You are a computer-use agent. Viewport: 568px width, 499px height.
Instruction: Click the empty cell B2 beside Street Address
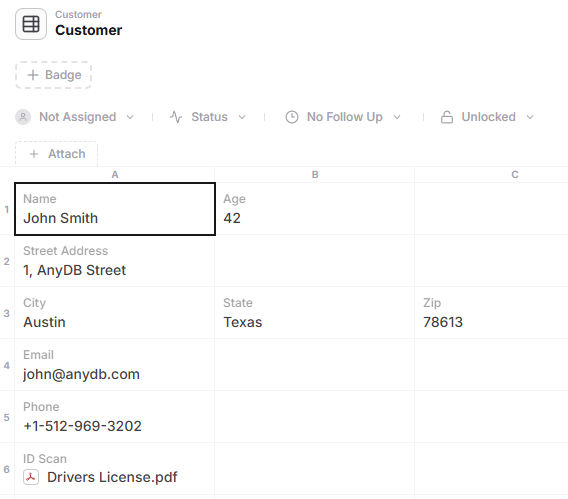click(315, 261)
